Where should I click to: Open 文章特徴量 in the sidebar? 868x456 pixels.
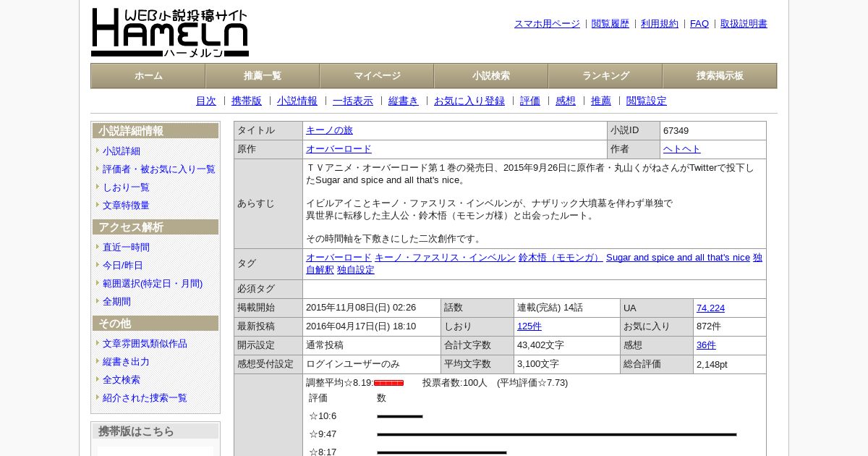pyautogui.click(x=126, y=206)
